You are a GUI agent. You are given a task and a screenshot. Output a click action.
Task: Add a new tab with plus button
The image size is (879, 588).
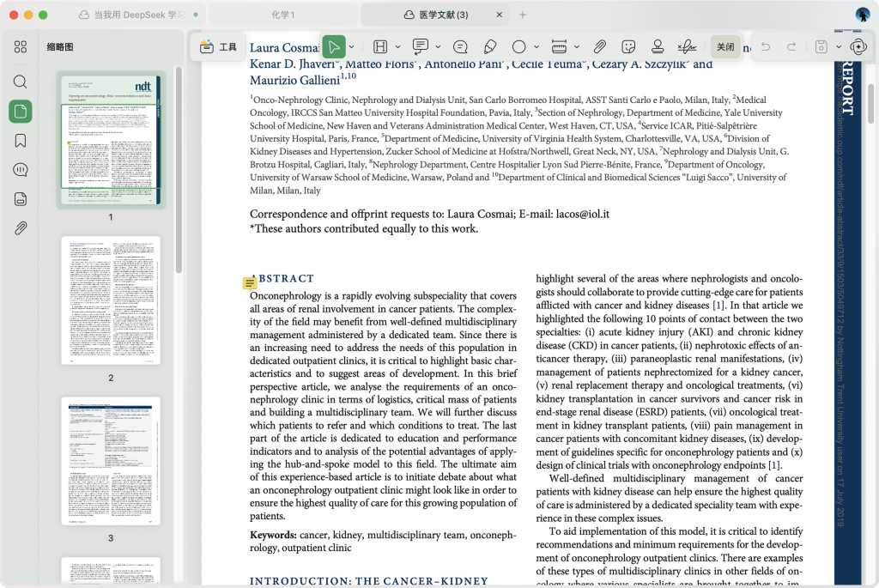pyautogui.click(x=523, y=15)
